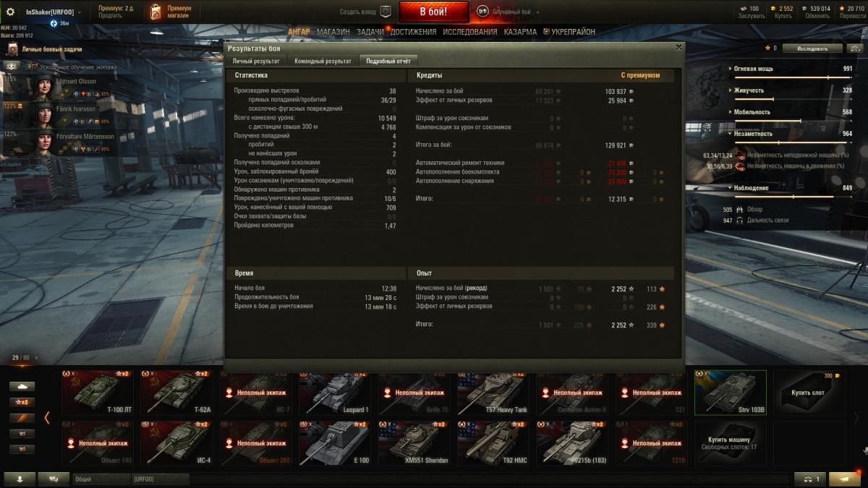Select the E 100 tank
Image resolution: width=868 pixels, height=488 pixels.
pos(335,443)
